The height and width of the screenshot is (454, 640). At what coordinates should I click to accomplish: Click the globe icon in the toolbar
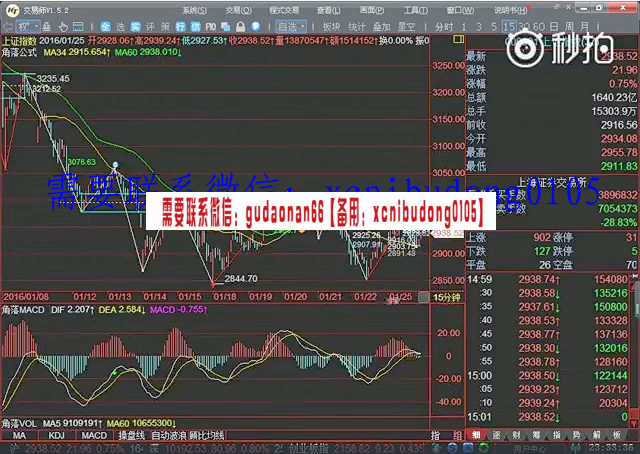click(256, 27)
